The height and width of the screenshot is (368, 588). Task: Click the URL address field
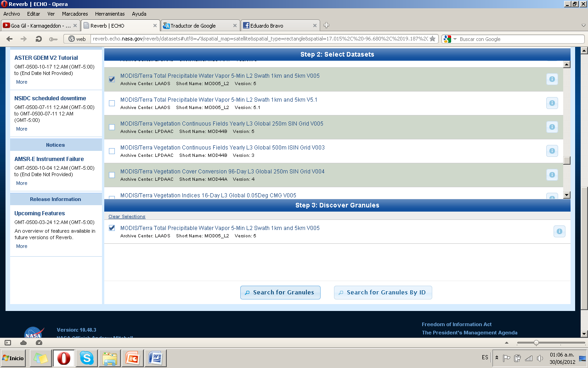tap(260, 39)
